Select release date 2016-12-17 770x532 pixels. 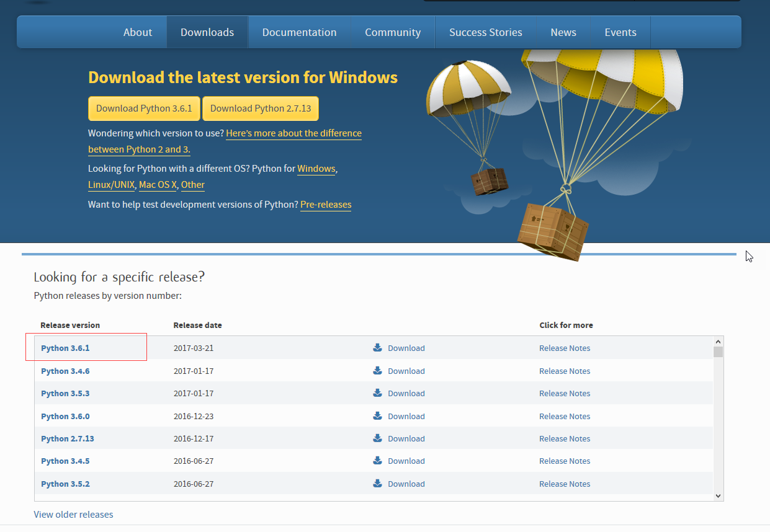194,438
